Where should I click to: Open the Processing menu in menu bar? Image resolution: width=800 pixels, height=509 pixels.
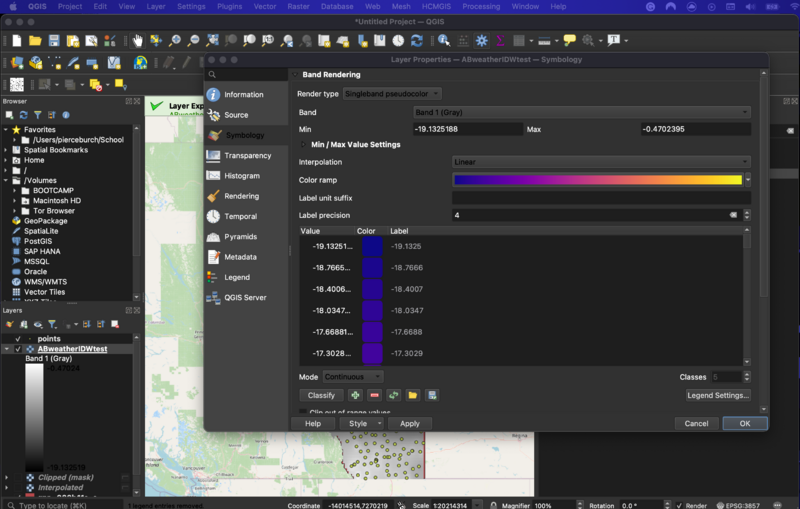[481, 7]
